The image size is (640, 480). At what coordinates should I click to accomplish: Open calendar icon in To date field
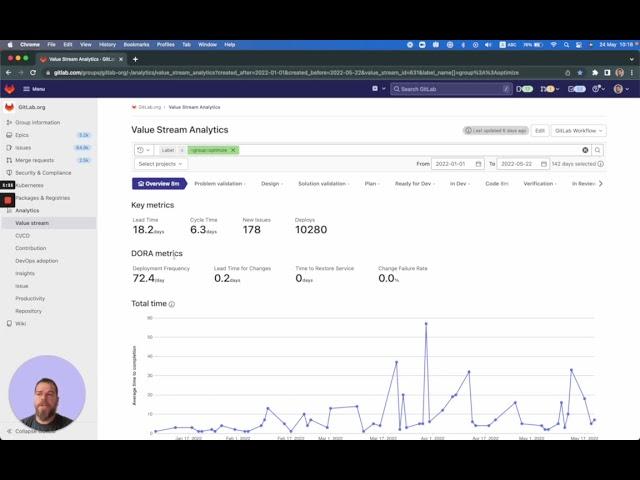[544, 164]
